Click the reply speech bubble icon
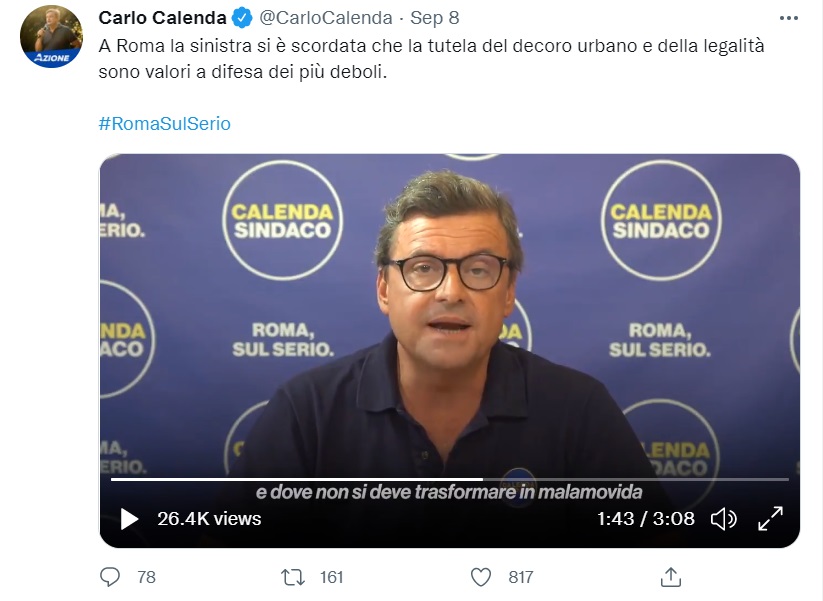Screen dimensions: 823x601 click(x=110, y=577)
